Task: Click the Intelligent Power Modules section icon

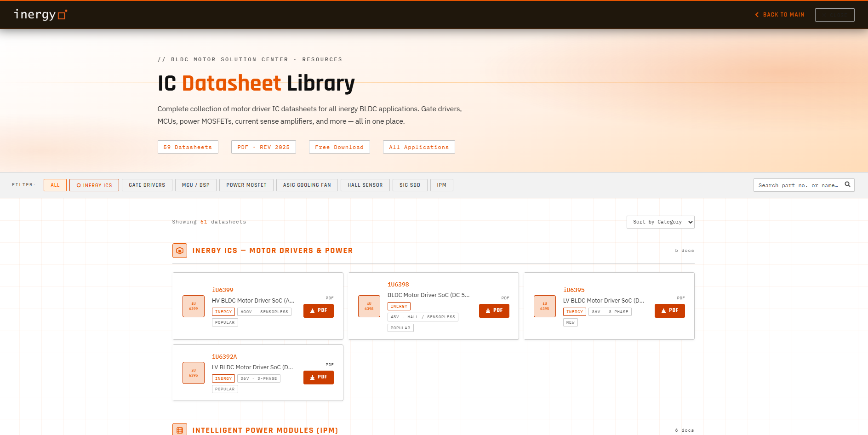Action: [180, 430]
